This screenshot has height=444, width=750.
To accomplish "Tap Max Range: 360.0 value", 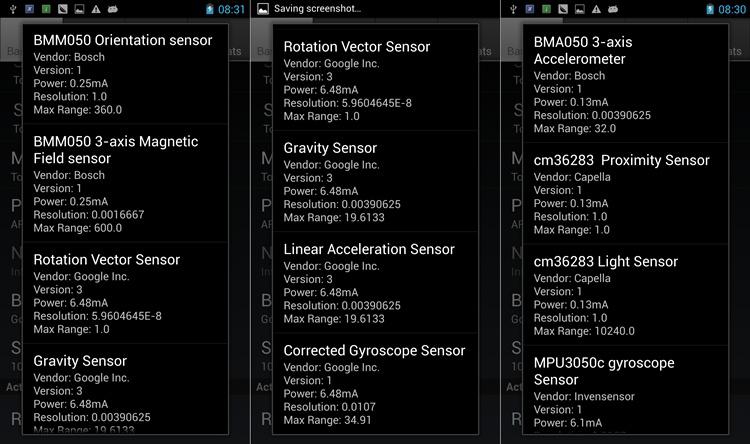I will pyautogui.click(x=77, y=110).
